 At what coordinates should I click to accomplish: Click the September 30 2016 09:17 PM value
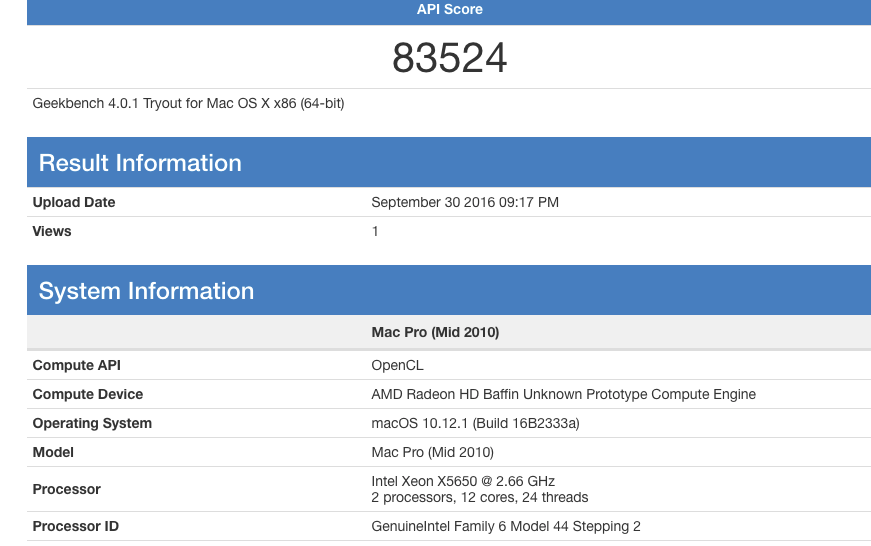465,202
